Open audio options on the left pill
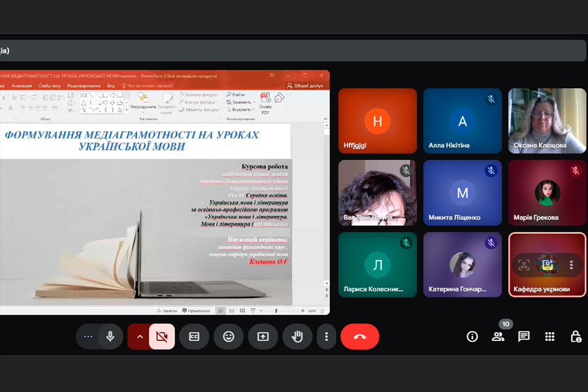Viewport: 588px width, 392px height. (88, 336)
